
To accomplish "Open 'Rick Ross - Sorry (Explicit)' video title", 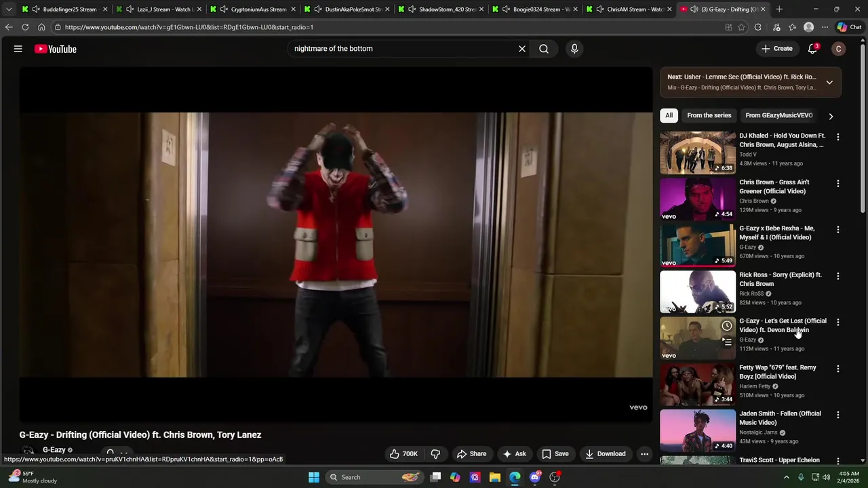I will (x=780, y=279).
